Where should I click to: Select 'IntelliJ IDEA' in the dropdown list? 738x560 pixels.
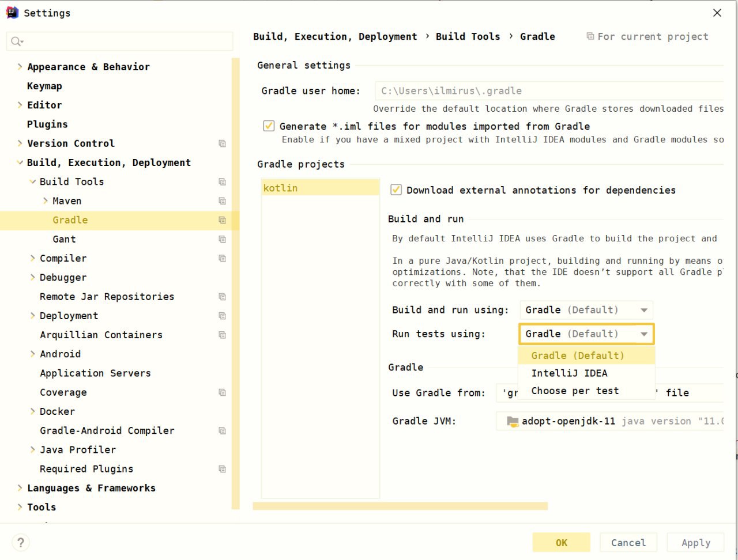tap(586, 373)
